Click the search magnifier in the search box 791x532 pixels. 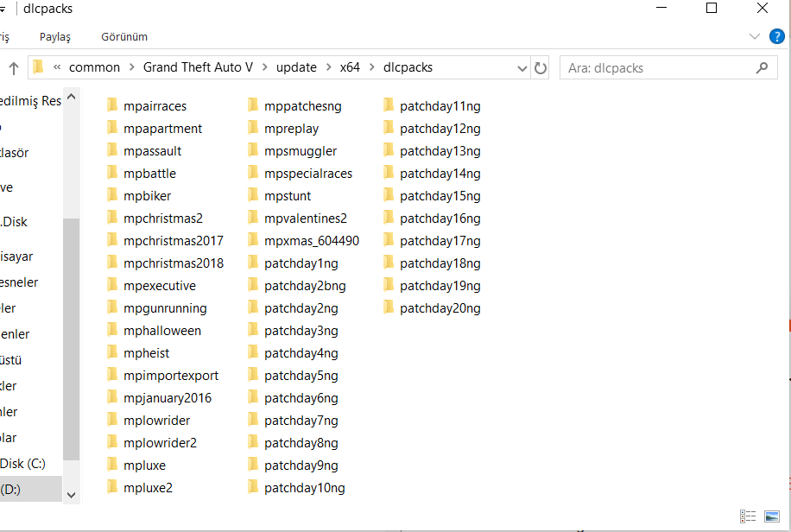(761, 67)
